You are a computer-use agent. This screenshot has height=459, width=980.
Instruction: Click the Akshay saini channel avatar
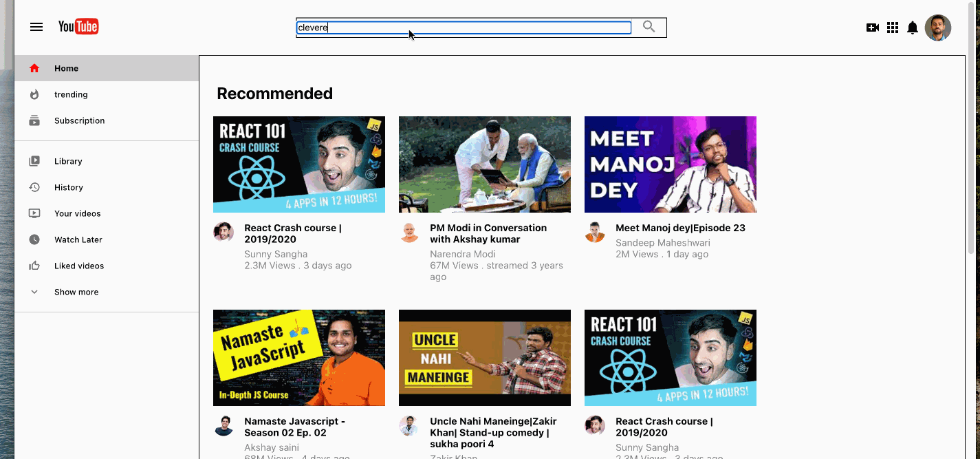pos(224,425)
